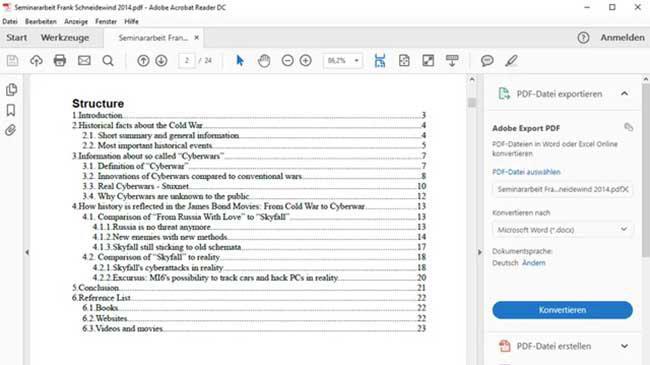Click '3.1 Definition of Cyberwar' entry
Image resolution: width=650 pixels, height=365 pixels.
click(254, 166)
